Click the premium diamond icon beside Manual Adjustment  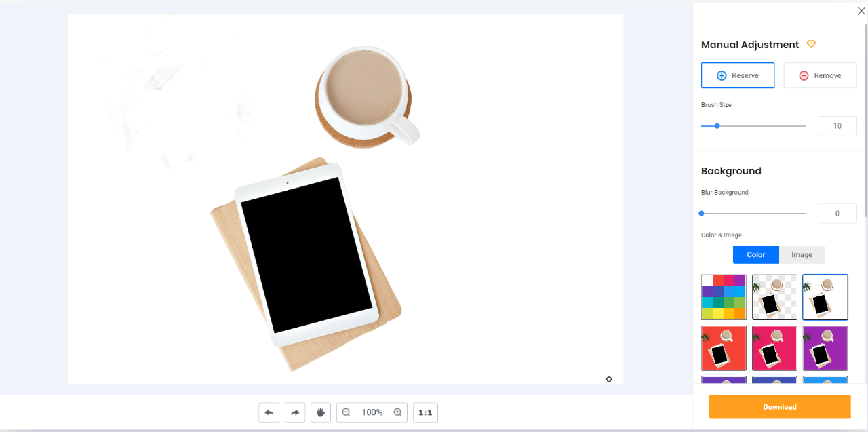[x=811, y=45]
